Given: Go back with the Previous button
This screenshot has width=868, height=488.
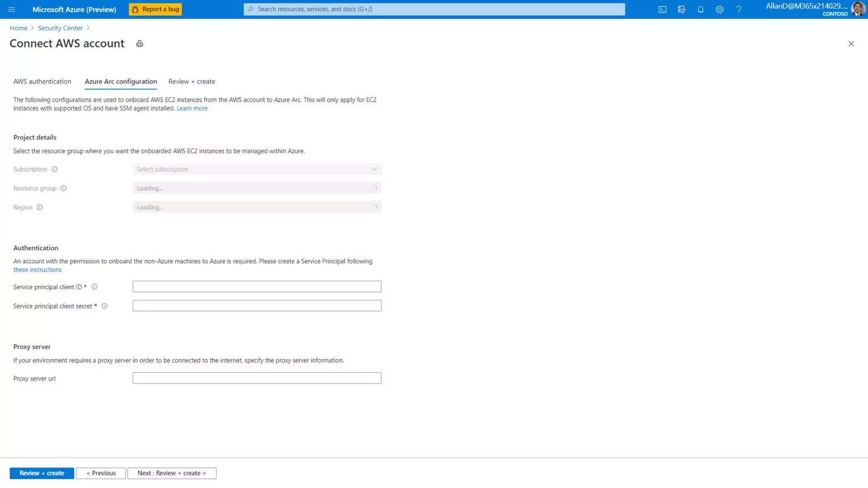Looking at the screenshot, I should [x=101, y=473].
